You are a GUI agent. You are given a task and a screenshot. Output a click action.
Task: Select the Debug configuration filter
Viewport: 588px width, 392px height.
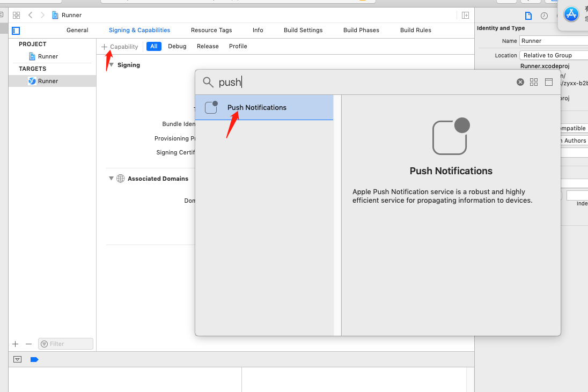pyautogui.click(x=177, y=46)
